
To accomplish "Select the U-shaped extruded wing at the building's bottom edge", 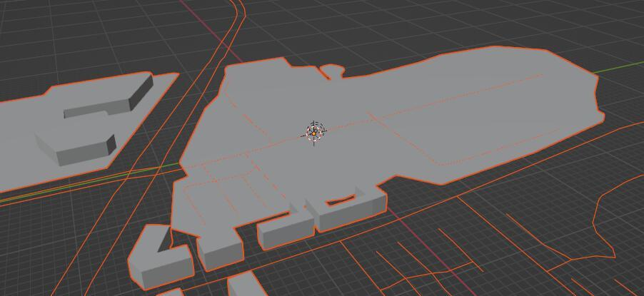I will pos(347,210).
